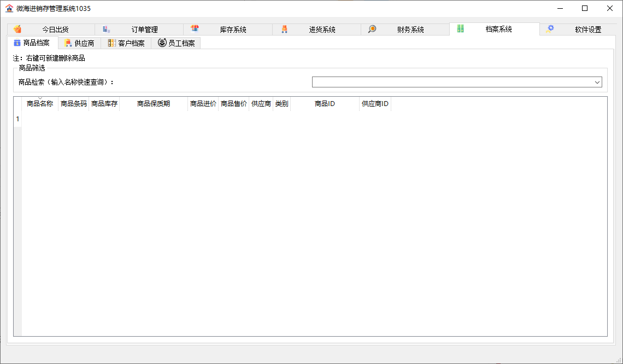Sort by 商品名称 column header
The width and height of the screenshot is (623, 364).
40,104
